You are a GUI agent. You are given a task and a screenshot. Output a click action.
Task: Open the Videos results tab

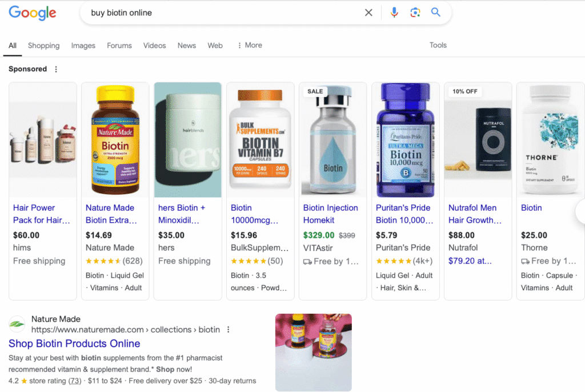(154, 46)
